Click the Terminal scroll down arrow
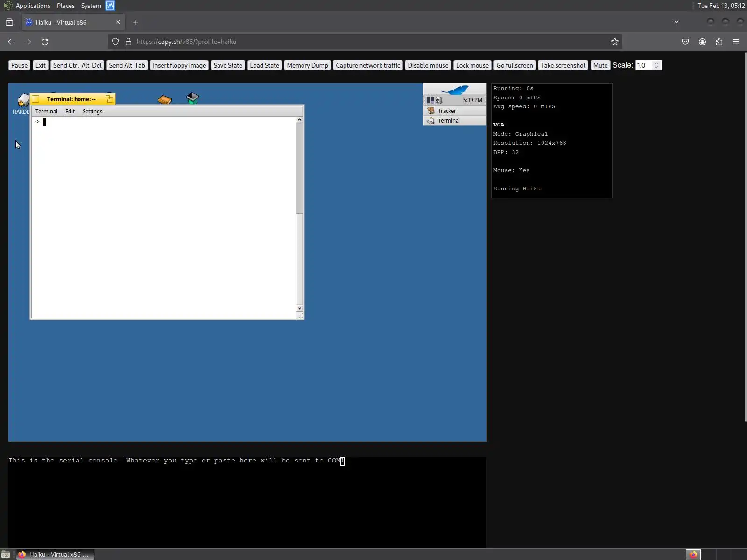The image size is (747, 560). 299,308
